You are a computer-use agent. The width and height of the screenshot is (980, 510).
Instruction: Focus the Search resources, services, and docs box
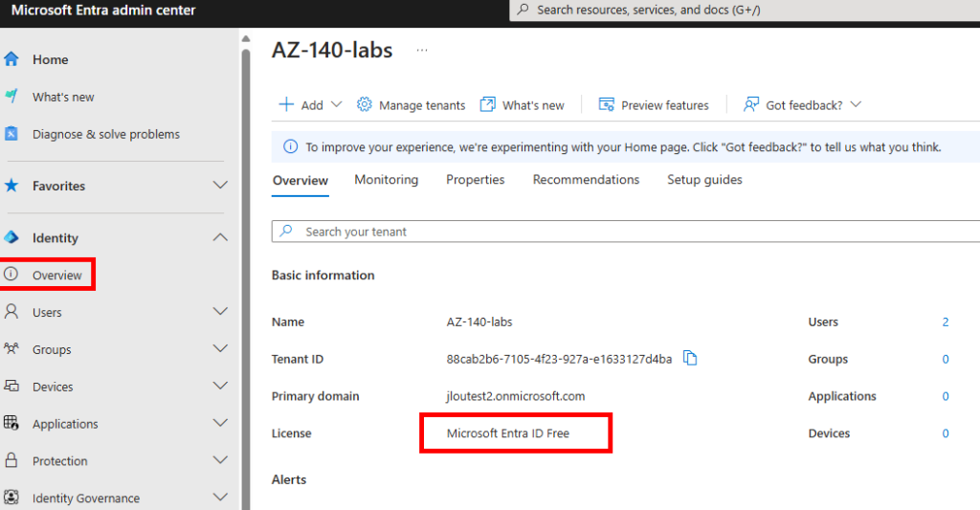point(745,10)
